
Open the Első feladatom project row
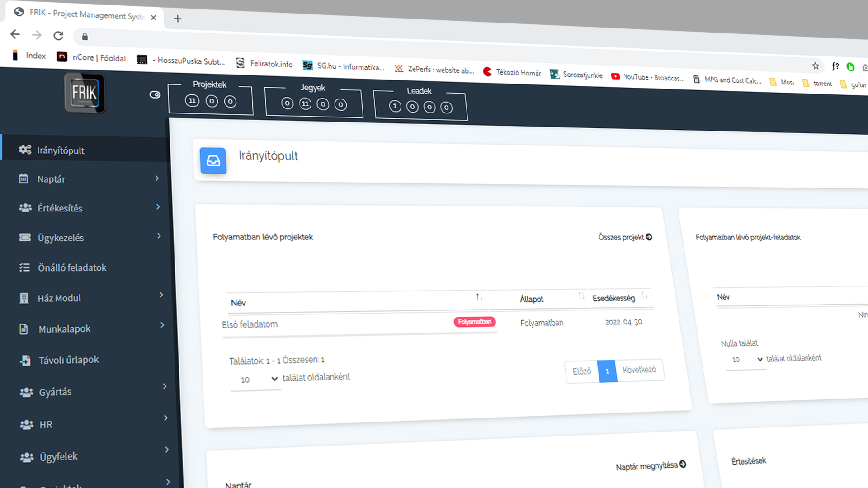[x=250, y=324]
